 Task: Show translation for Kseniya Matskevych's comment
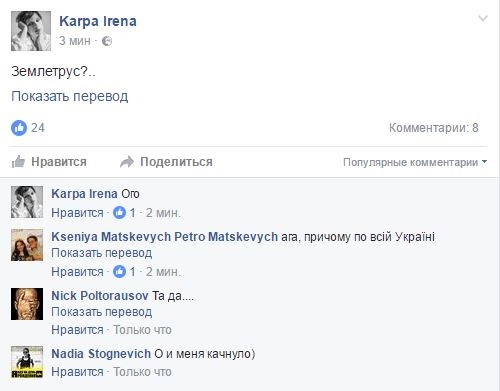click(x=102, y=253)
